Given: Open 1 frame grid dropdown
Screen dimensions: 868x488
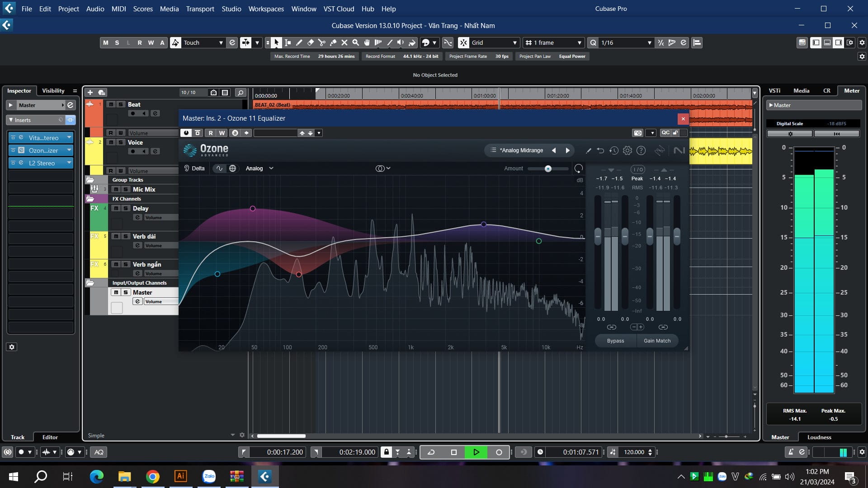Looking at the screenshot, I should coord(553,42).
